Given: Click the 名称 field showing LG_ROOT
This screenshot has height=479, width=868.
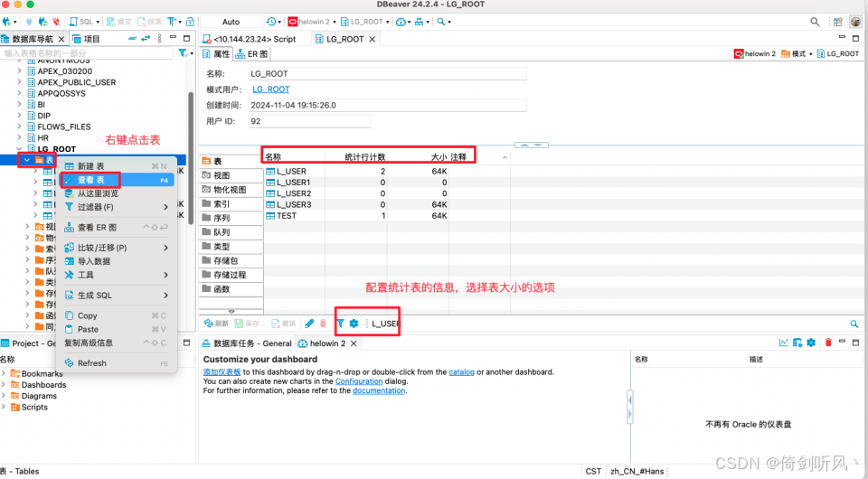Looking at the screenshot, I should click(387, 73).
